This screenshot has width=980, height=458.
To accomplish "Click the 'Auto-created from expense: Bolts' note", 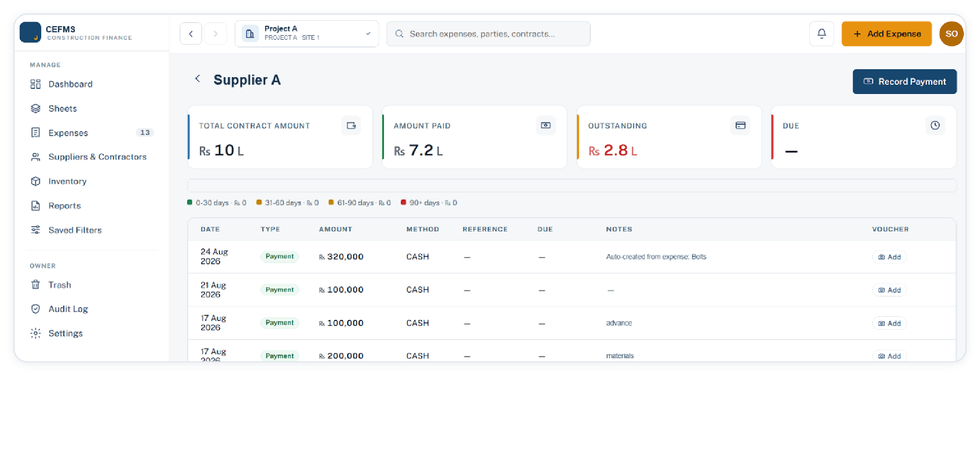I will (656, 257).
